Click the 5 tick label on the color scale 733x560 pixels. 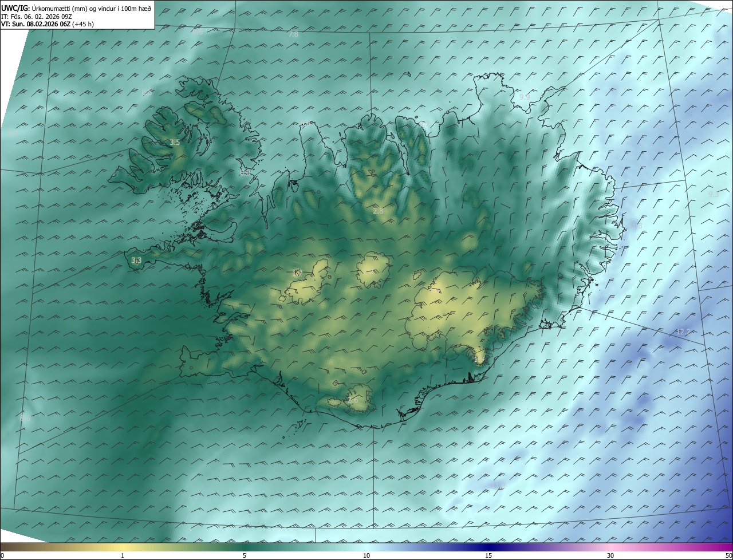(x=245, y=555)
